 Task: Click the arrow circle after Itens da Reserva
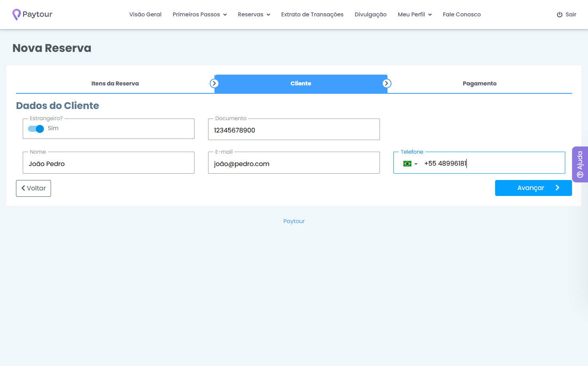click(x=214, y=83)
